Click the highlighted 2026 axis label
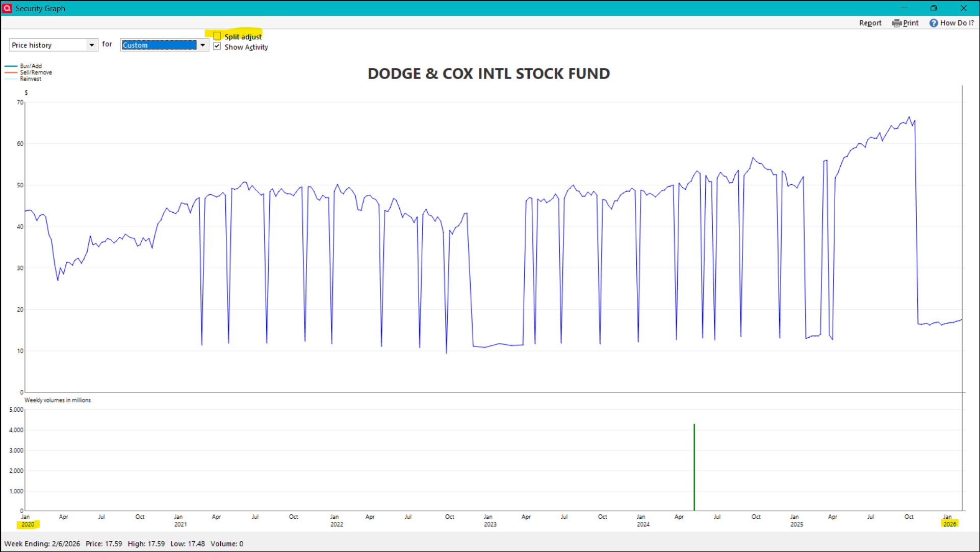The image size is (980, 552). [x=949, y=524]
